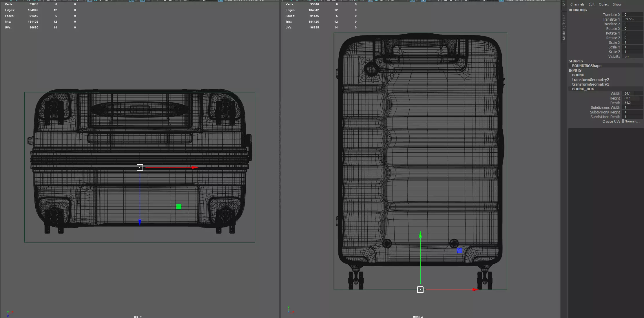The image size is (644, 318).
Task: Click the Scale Z value field
Action: coord(633,52)
